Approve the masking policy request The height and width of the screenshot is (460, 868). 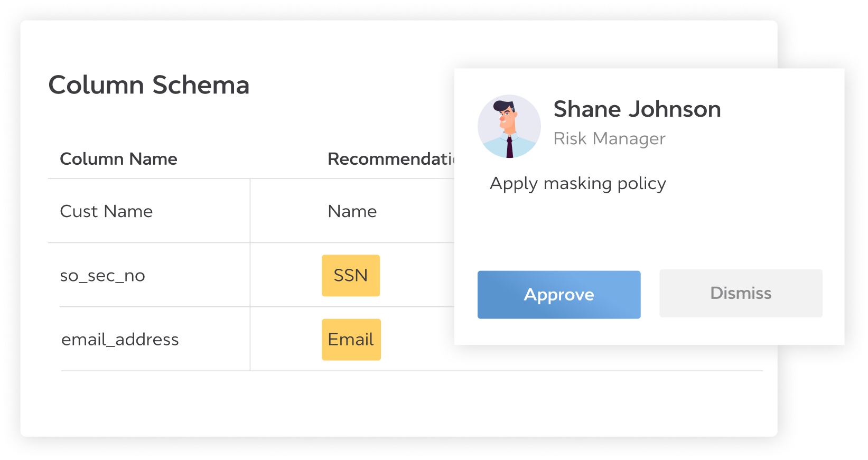coord(559,295)
